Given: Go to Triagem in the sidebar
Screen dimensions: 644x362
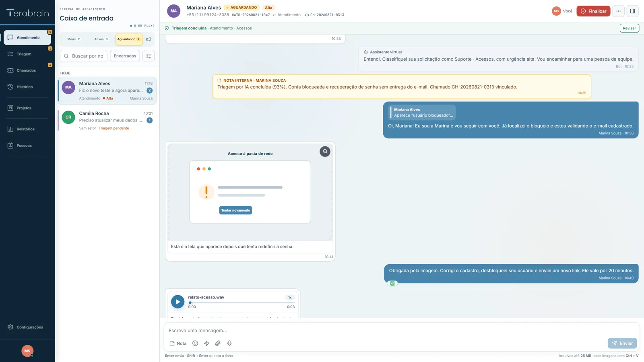Looking at the screenshot, I should [x=27, y=54].
